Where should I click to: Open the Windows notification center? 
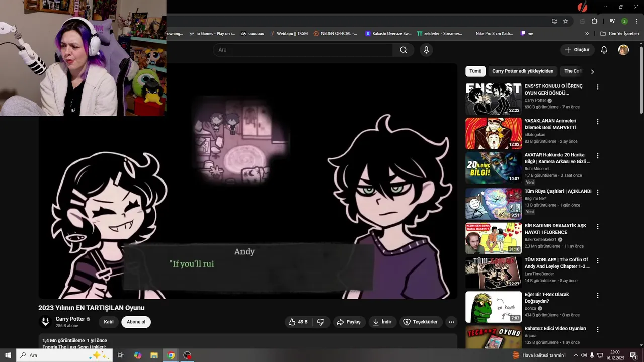tap(633, 355)
